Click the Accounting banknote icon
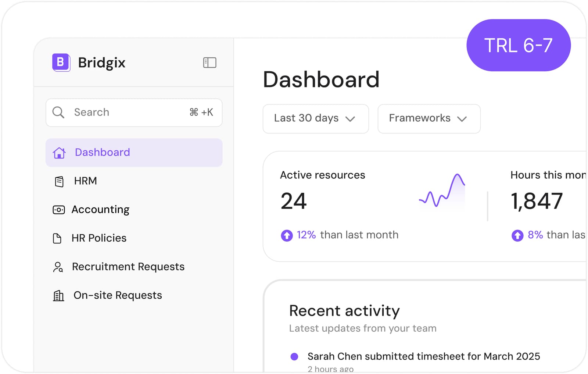 [x=59, y=210]
